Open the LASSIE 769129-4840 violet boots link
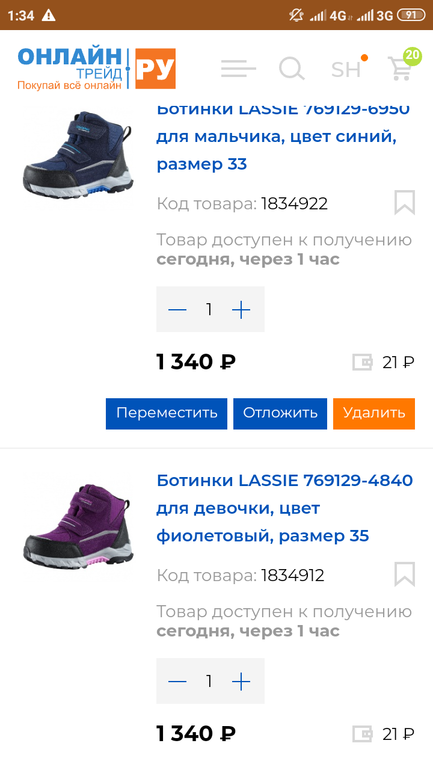 [x=285, y=508]
